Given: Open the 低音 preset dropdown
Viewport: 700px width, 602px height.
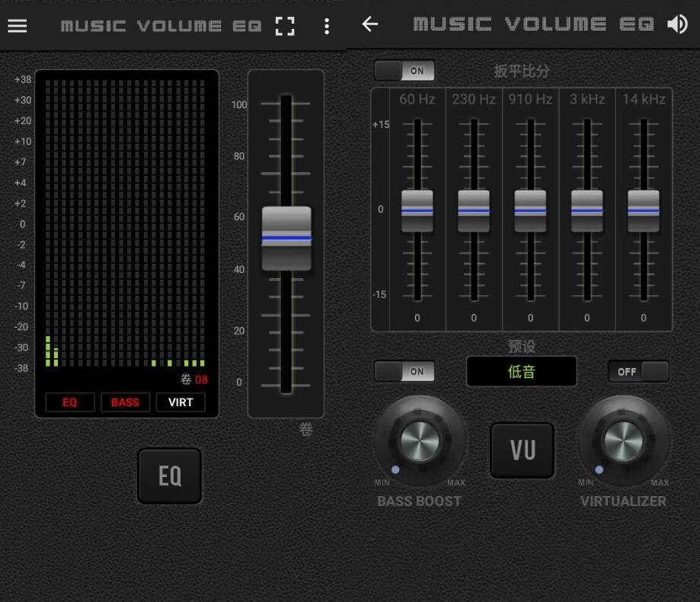Looking at the screenshot, I should point(522,371).
